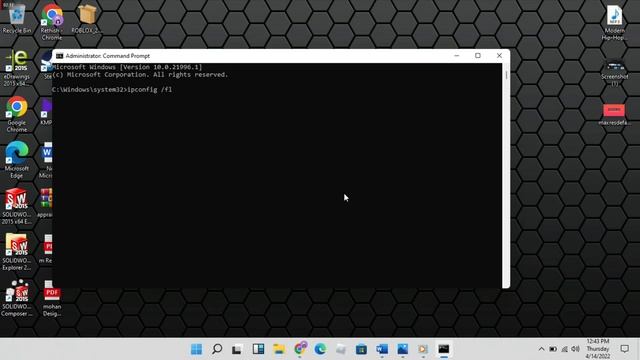The image size is (640, 360).
Task: Open the SOLIDWORKS Composer desktop shortcut
Action: (17, 298)
